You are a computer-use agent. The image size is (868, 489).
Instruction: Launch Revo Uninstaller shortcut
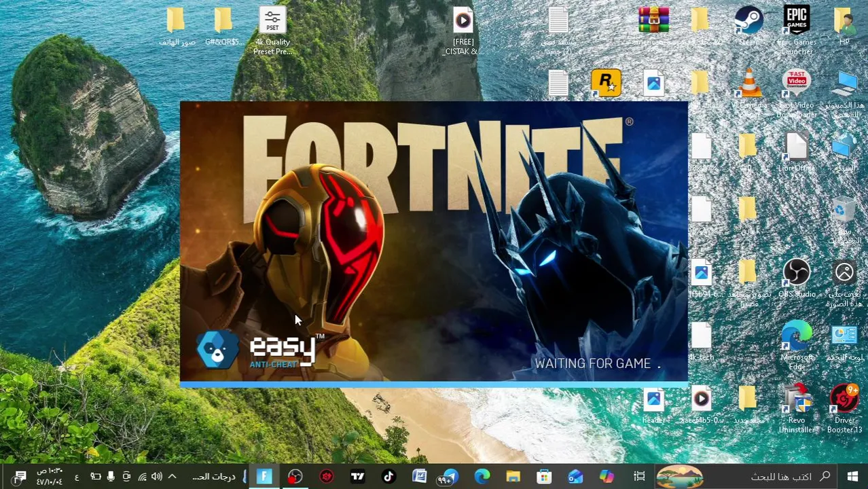point(796,409)
